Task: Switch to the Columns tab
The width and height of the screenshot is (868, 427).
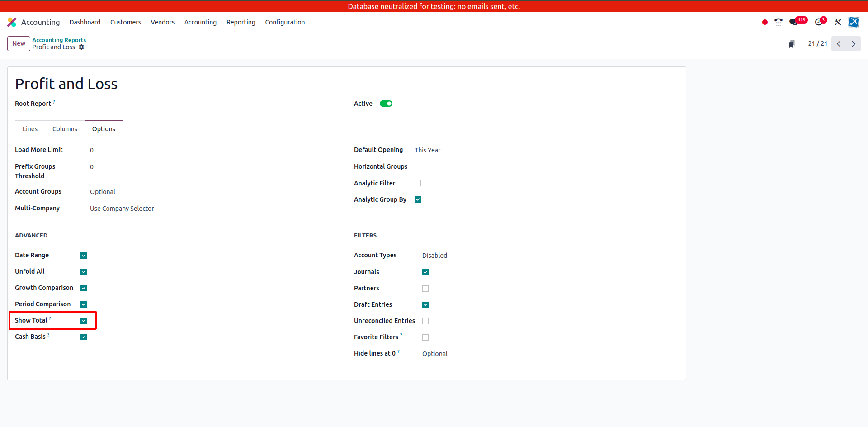Action: [65, 129]
